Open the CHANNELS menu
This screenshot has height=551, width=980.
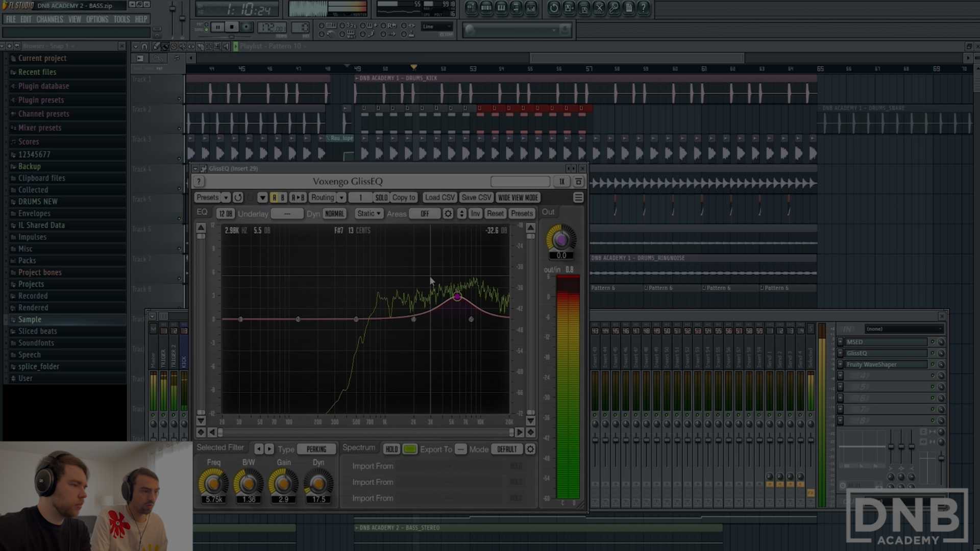tap(50, 19)
